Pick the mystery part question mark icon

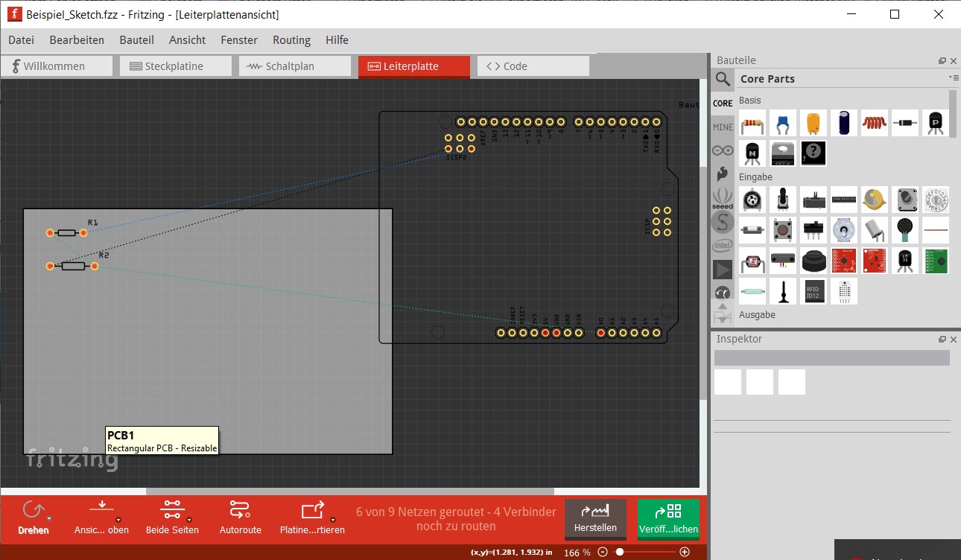click(813, 153)
